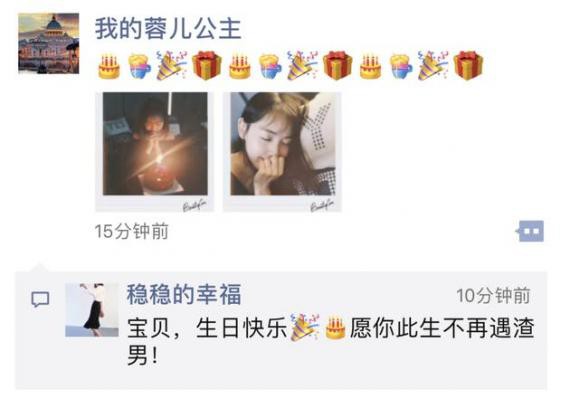Open profile of 稳稳的幸福
This screenshot has height=399, width=570.
tap(184, 294)
